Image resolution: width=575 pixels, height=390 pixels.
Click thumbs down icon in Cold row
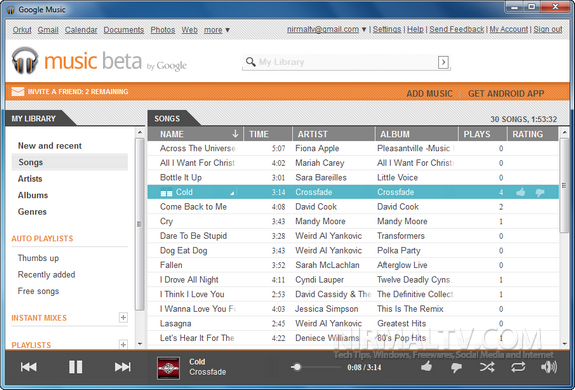(x=540, y=192)
